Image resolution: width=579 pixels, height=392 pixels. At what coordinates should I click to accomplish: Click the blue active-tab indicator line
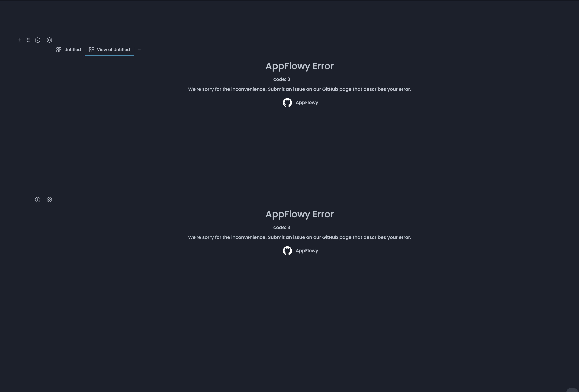tap(109, 56)
